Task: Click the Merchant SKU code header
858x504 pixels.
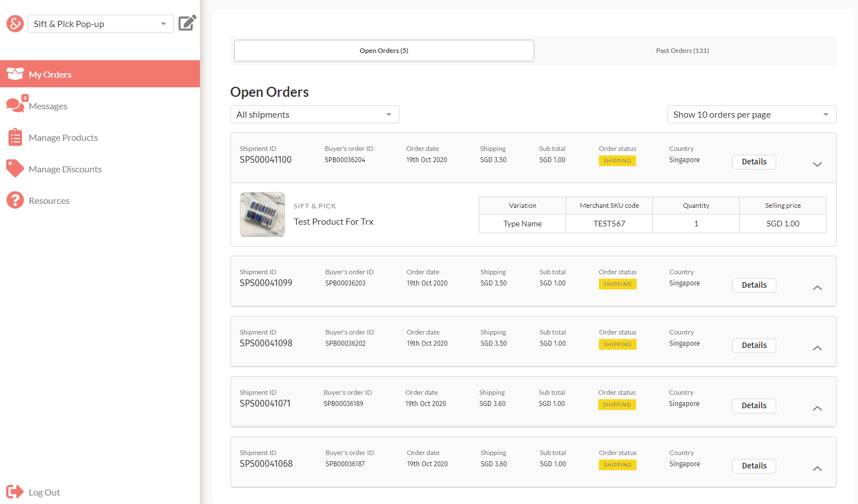Action: (610, 206)
